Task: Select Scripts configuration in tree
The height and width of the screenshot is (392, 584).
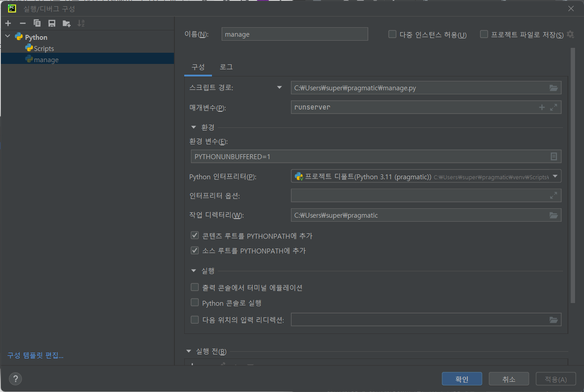Action: coord(44,48)
